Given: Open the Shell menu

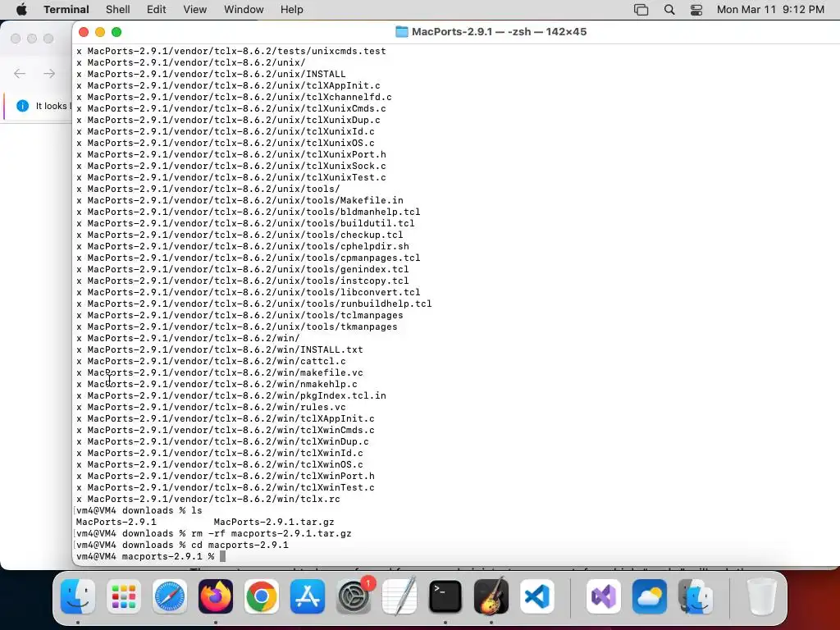Looking at the screenshot, I should point(118,10).
